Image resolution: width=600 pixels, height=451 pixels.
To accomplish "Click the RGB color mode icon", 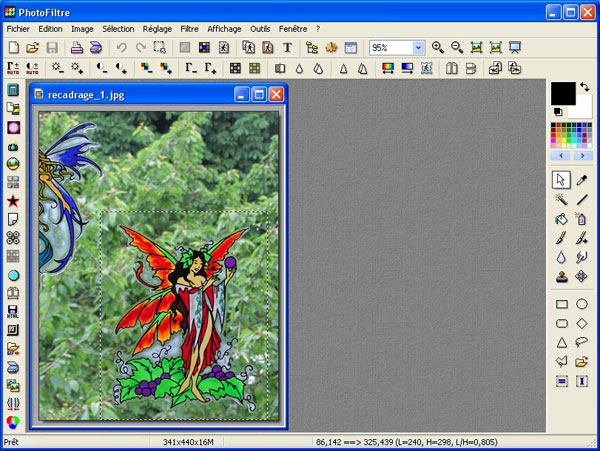I will [204, 47].
